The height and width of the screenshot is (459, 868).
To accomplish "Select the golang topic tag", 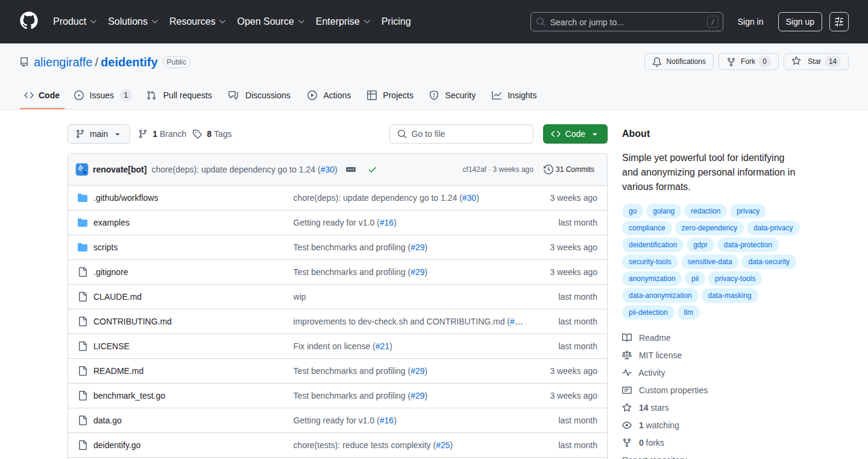I will (x=664, y=211).
